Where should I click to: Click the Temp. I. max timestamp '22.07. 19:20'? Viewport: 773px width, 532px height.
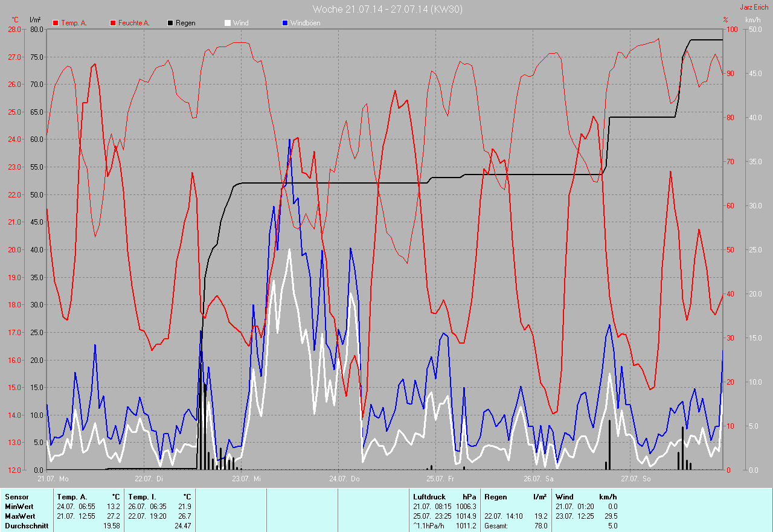coord(147,516)
